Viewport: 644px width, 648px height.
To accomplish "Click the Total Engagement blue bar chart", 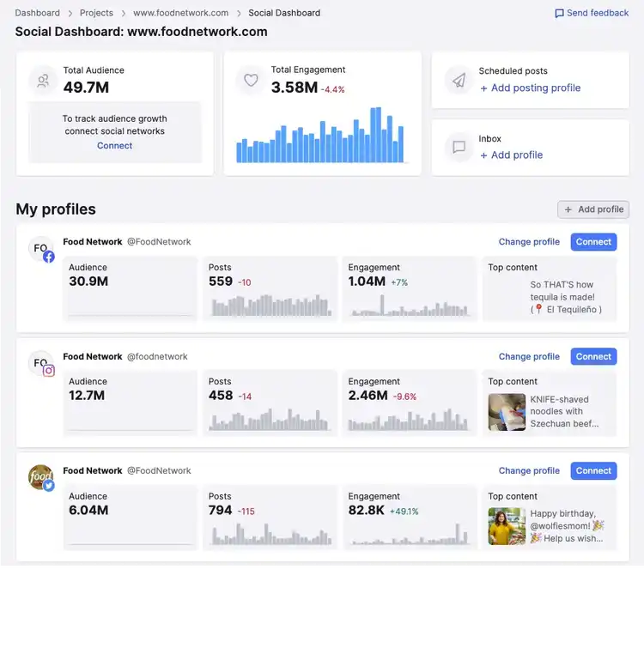I will click(320, 135).
